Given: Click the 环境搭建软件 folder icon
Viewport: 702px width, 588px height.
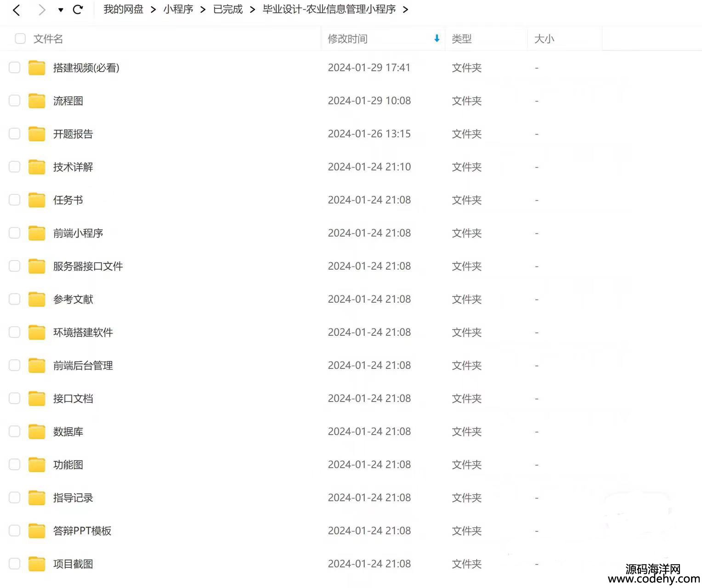Looking at the screenshot, I should (x=37, y=332).
